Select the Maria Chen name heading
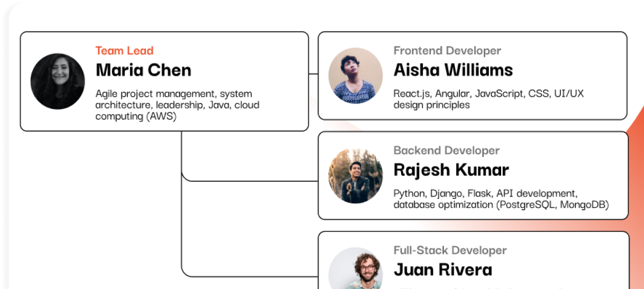 [x=143, y=70]
